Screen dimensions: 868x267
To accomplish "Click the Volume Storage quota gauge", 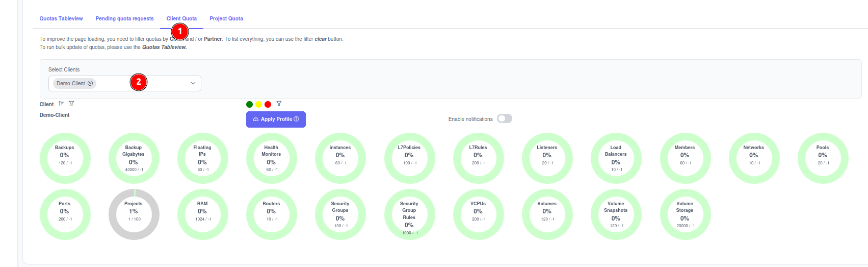I will point(685,214).
